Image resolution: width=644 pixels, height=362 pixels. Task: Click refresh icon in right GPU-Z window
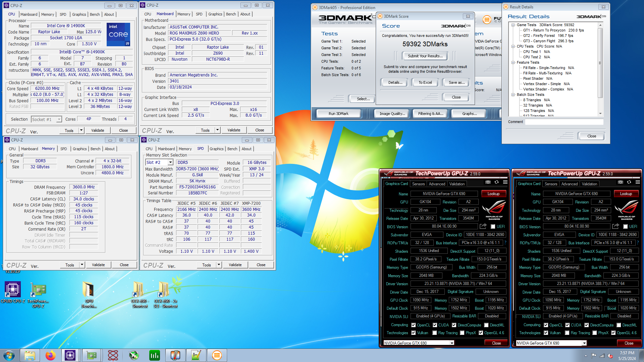pyautogui.click(x=629, y=182)
